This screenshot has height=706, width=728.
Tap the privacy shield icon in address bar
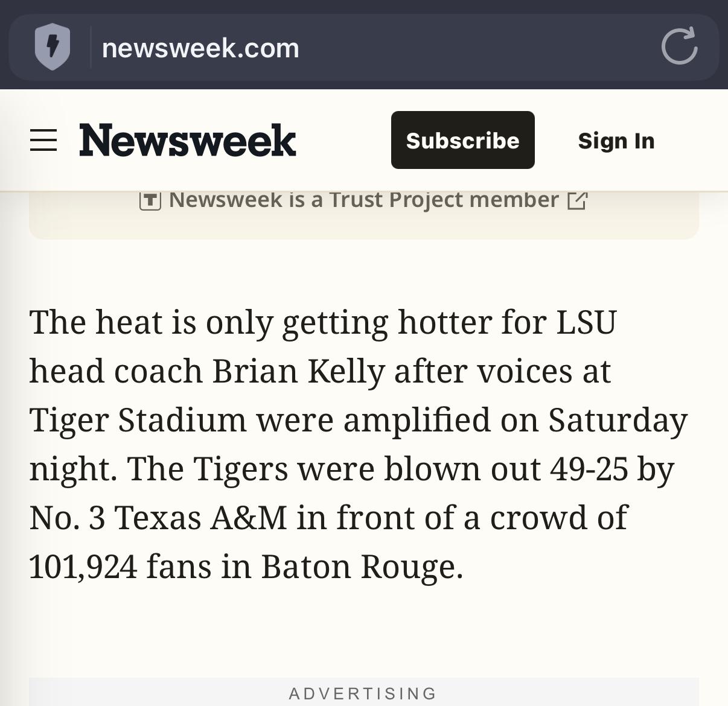point(53,46)
